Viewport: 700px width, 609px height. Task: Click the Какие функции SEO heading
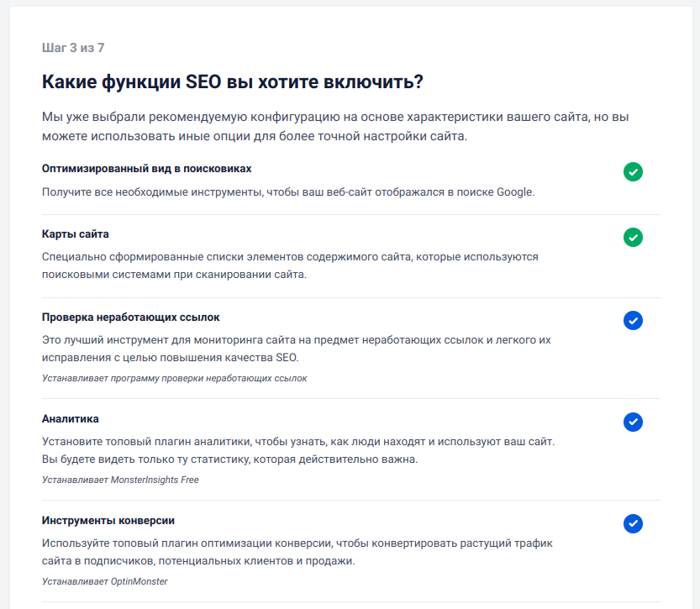pyautogui.click(x=232, y=82)
